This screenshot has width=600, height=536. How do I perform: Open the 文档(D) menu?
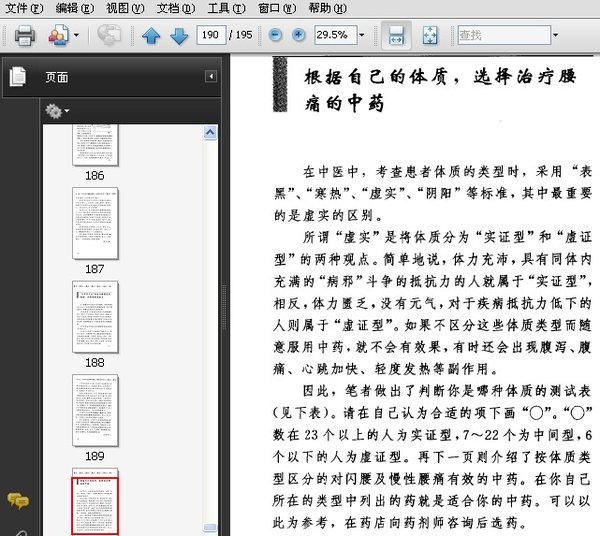[176, 8]
